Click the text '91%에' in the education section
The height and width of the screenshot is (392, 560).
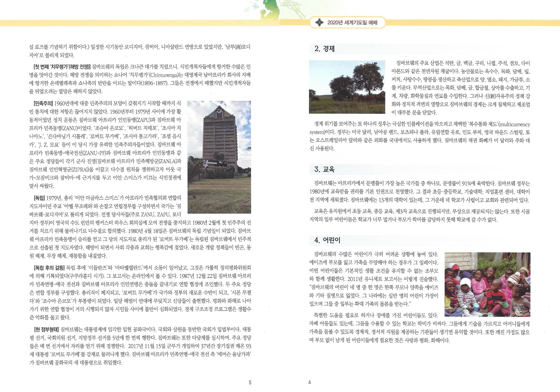(x=468, y=184)
